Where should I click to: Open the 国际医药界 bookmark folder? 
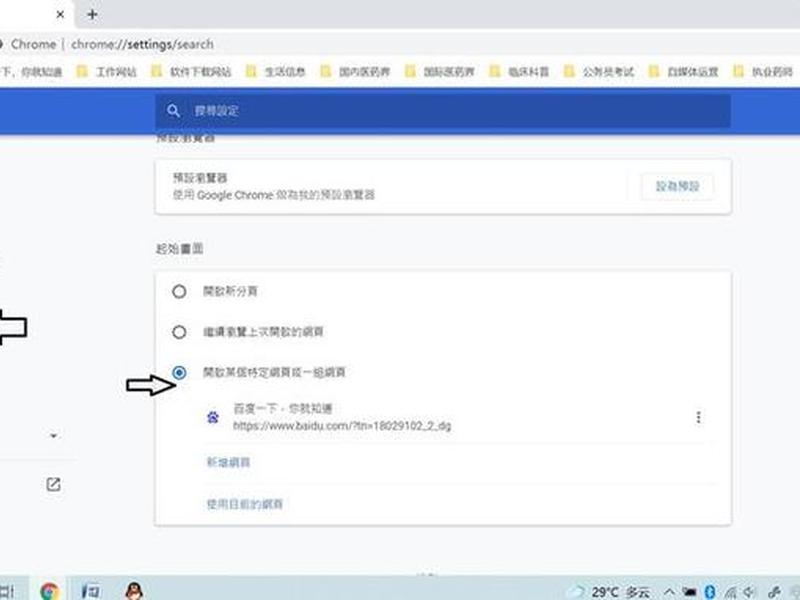(440, 71)
